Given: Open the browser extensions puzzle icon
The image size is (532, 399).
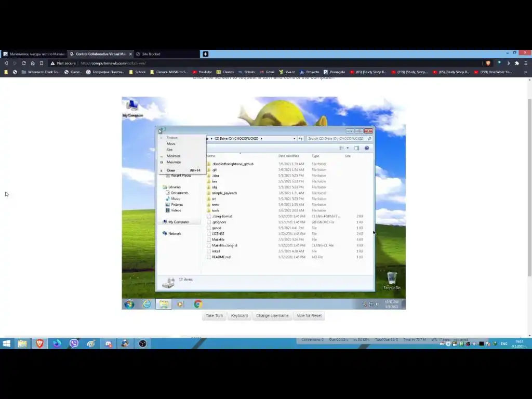Looking at the screenshot, I should click(x=517, y=63).
